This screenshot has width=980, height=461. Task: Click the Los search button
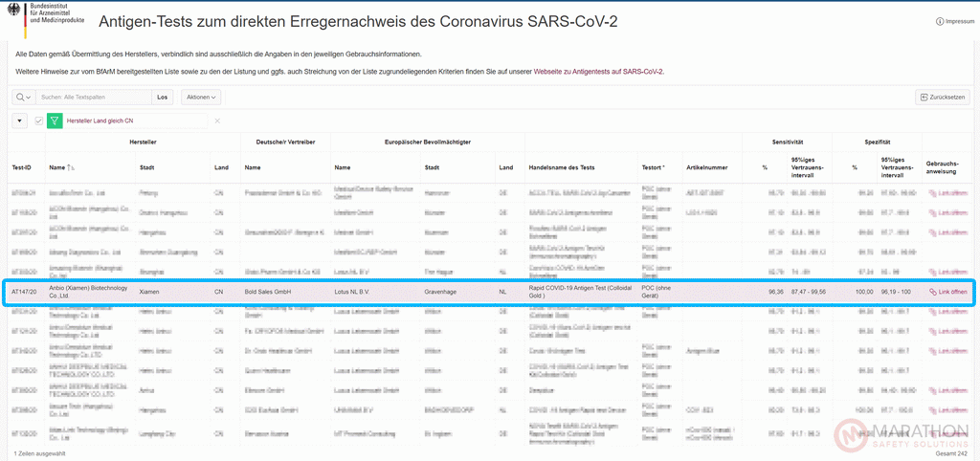click(x=163, y=98)
